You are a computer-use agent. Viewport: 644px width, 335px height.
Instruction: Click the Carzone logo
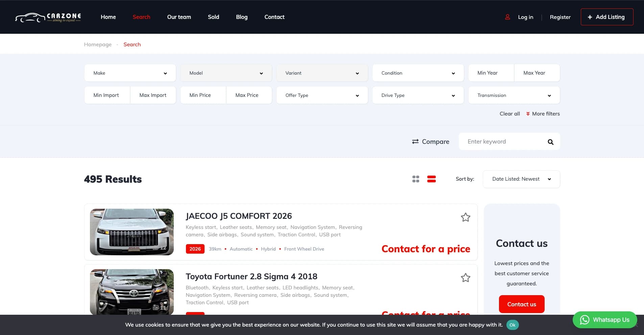click(48, 17)
